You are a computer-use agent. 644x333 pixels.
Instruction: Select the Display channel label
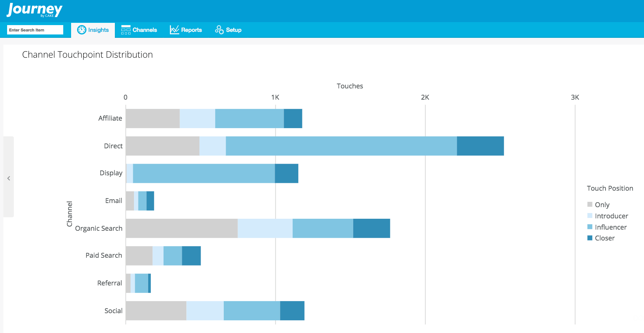[111, 173]
